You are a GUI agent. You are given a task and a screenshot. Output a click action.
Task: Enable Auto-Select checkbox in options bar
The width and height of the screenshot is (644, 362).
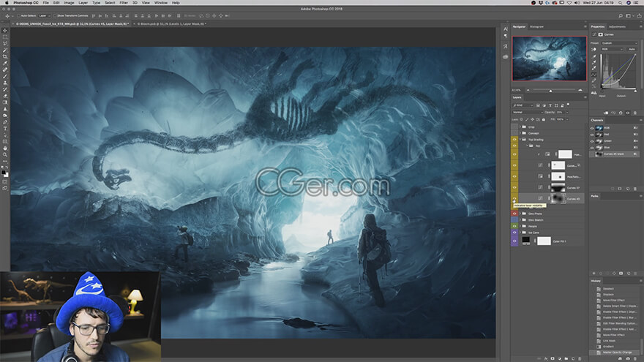[19, 15]
